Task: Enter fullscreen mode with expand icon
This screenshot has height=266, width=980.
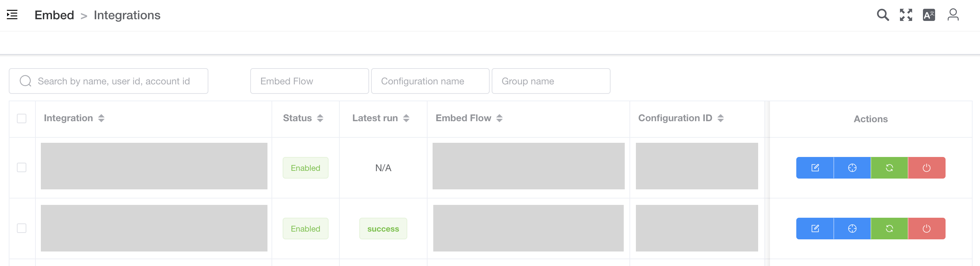Action: 906,15
